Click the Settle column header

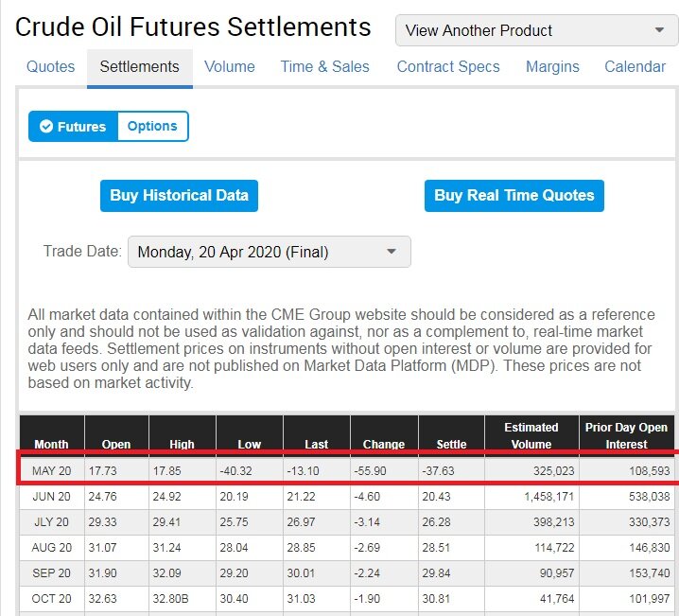(451, 444)
